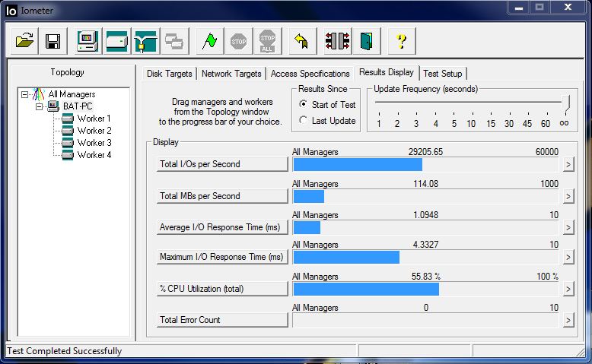The width and height of the screenshot is (592, 364).
Task: Select Worker 4 label in topology
Action: (x=94, y=155)
